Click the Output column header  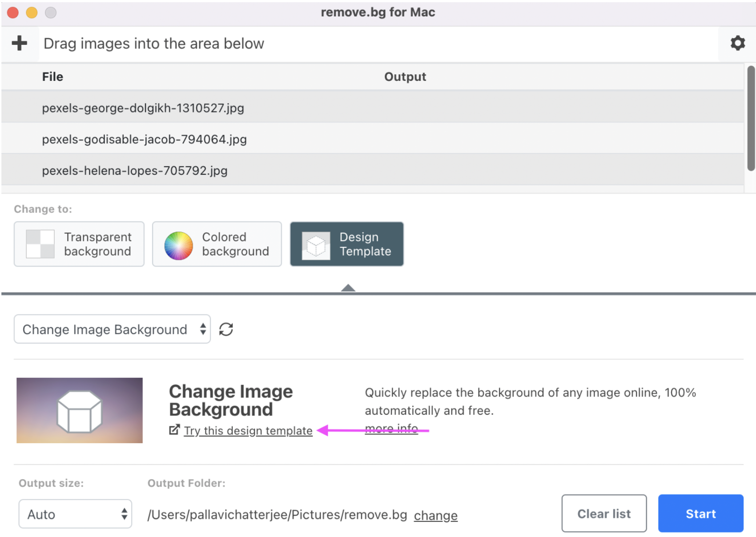coord(405,76)
